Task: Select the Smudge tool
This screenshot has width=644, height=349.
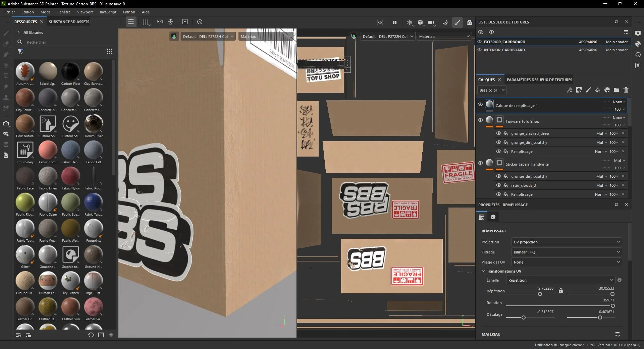Action: (x=6, y=87)
